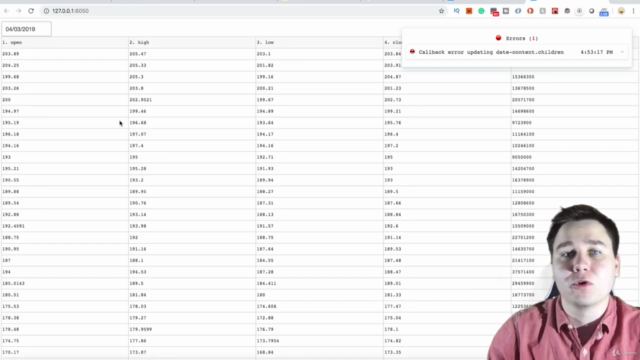
Task: Select the open value 192.4091
Action: coord(13,226)
